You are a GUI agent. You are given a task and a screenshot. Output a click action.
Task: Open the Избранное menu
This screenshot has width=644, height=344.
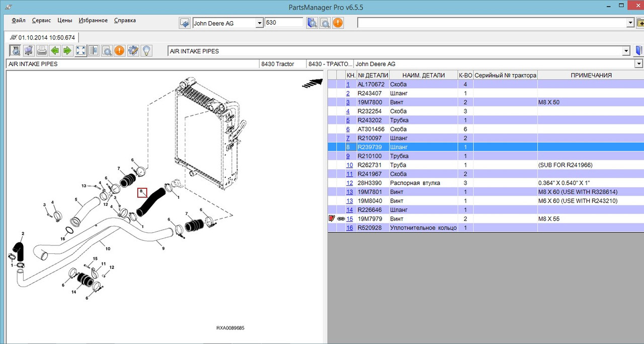click(x=93, y=21)
